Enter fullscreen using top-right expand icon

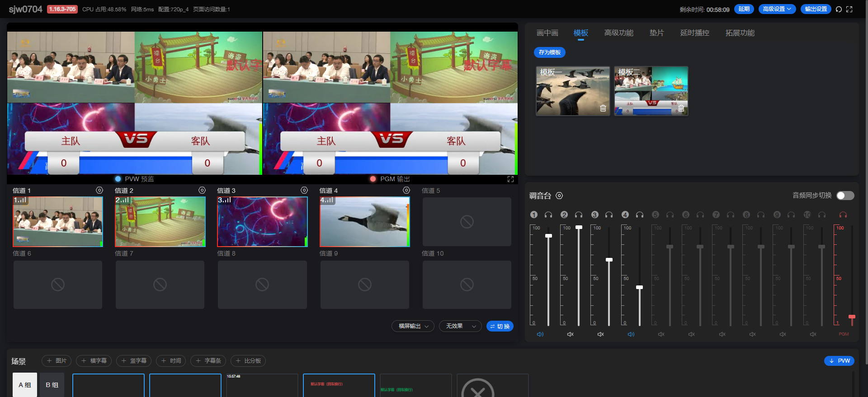pos(849,9)
